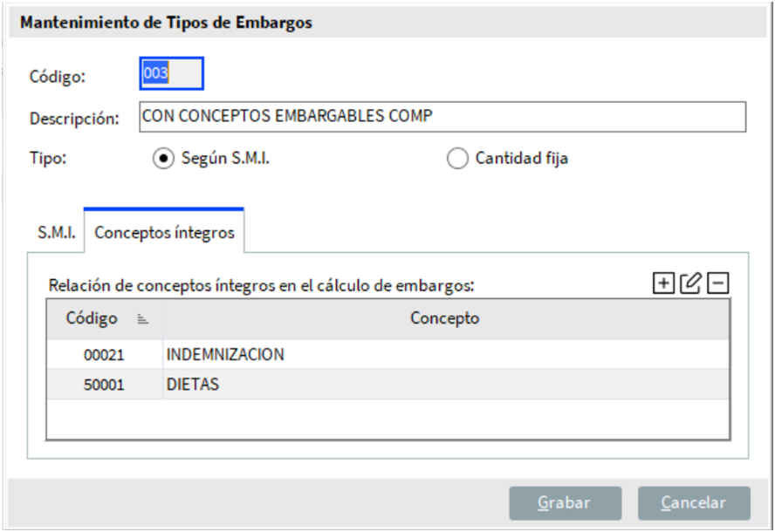This screenshot has height=532, width=775.
Task: Click the Cancelar button
Action: click(694, 502)
